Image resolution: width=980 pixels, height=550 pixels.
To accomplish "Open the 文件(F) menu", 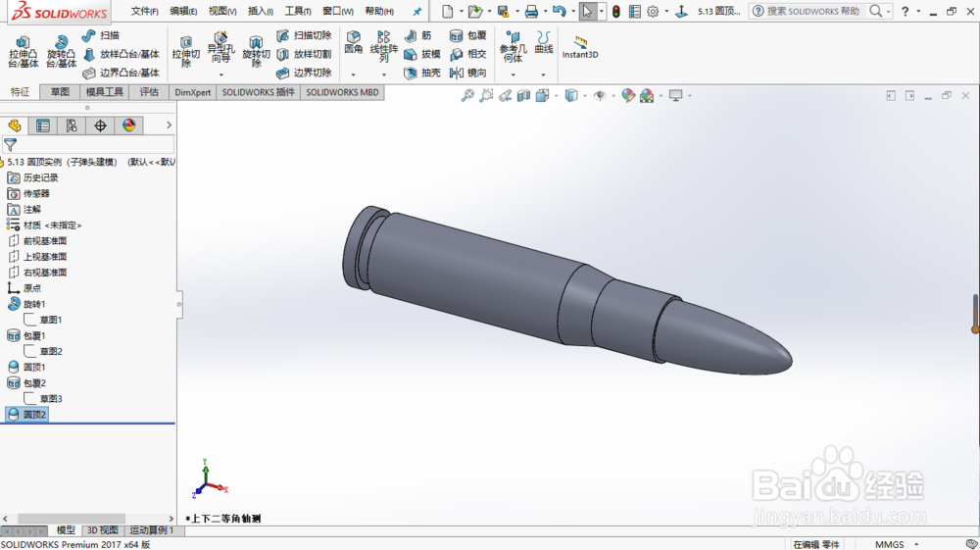I will [144, 11].
